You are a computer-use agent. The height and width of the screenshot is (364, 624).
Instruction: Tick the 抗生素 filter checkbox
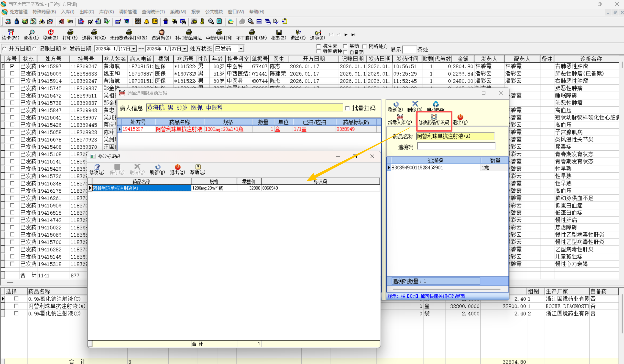click(x=319, y=46)
